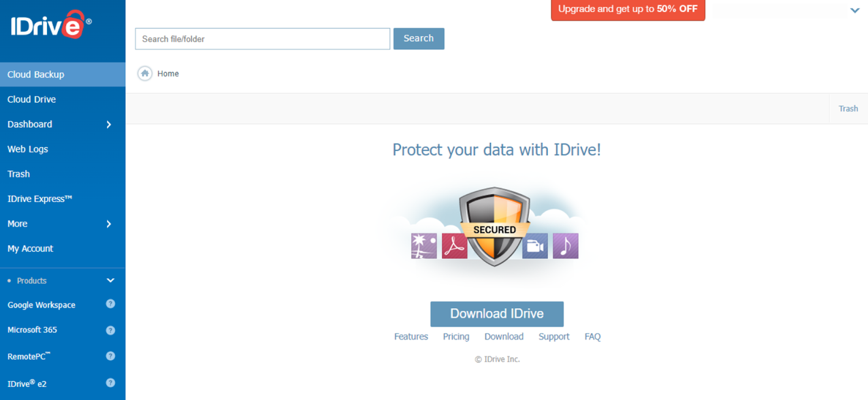
Task: Collapse the Products section chevron
Action: [x=110, y=280]
